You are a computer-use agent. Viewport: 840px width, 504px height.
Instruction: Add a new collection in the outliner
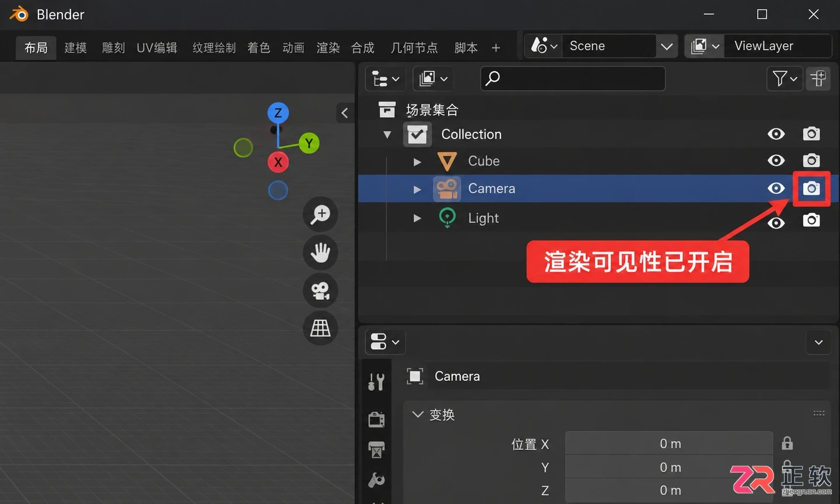(x=818, y=78)
